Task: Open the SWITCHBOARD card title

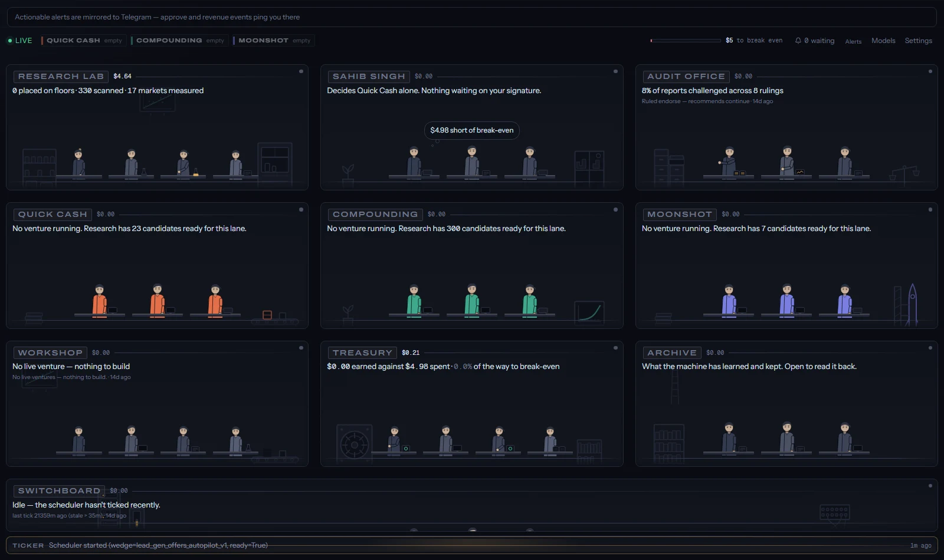Action: tap(59, 490)
